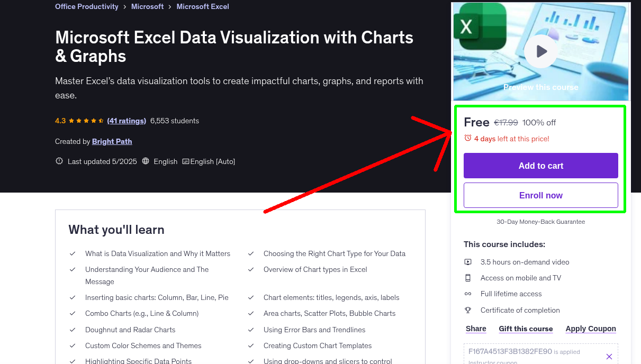This screenshot has height=364, width=641.
Task: Click the Share link
Action: (x=475, y=329)
